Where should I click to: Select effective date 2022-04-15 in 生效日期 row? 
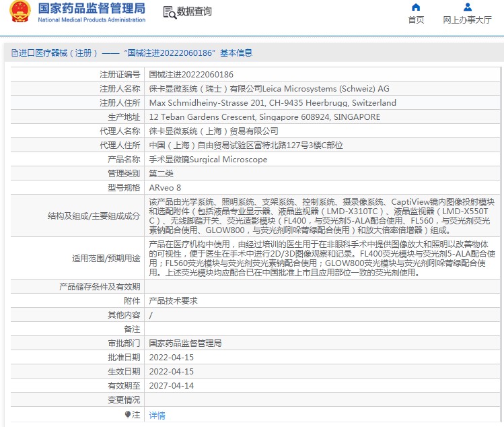tap(172, 371)
